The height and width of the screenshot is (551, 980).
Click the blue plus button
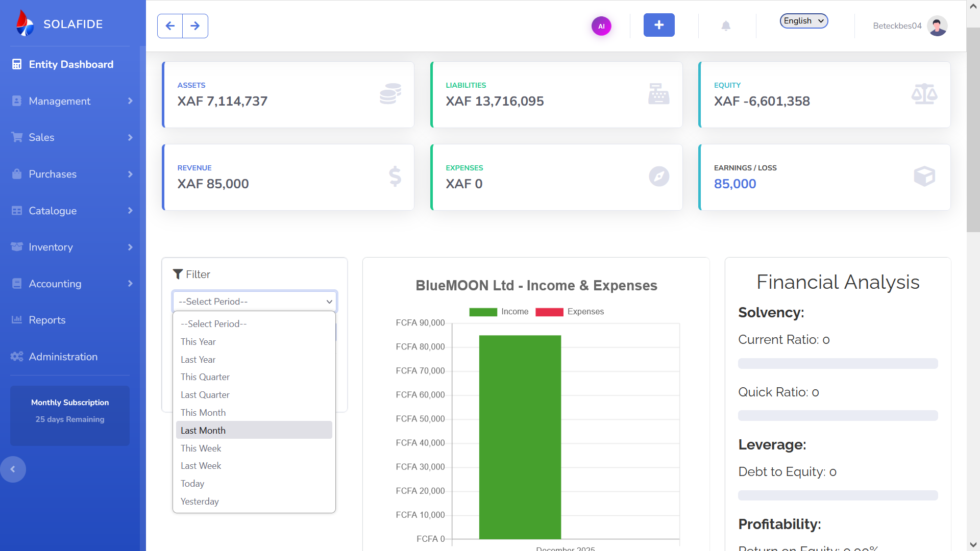(659, 25)
